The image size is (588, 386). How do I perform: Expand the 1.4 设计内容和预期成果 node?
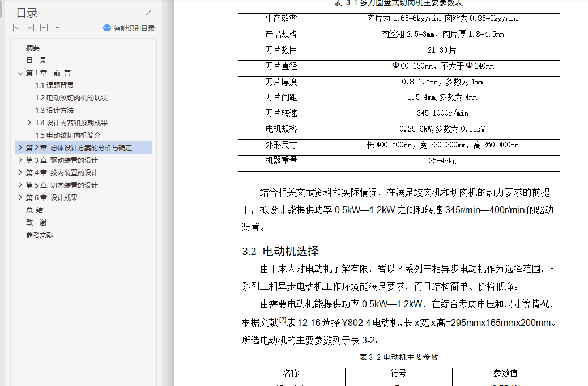coord(29,122)
